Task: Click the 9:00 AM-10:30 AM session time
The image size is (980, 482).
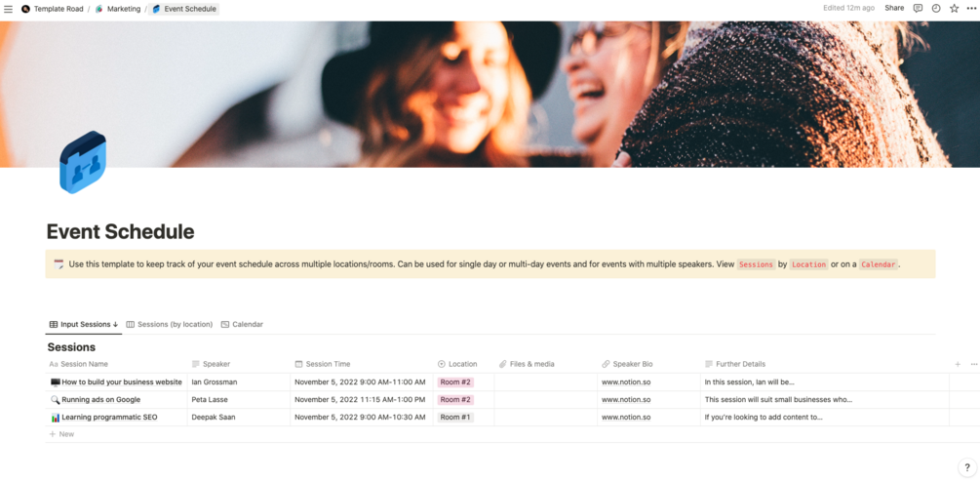Action: pyautogui.click(x=361, y=417)
